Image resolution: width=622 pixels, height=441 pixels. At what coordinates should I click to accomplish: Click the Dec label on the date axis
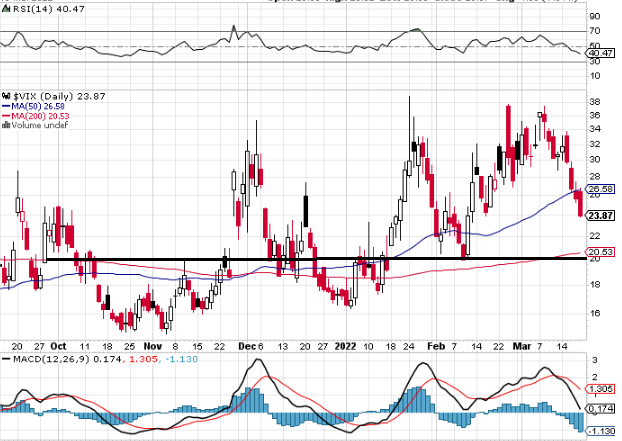click(x=247, y=346)
